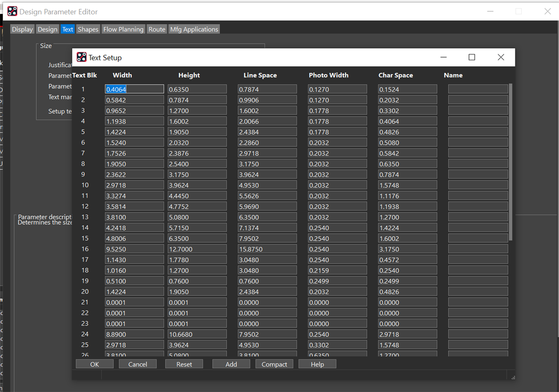The width and height of the screenshot is (559, 392).
Task: Edit Height 0.0001 in row 22
Action: coord(197,313)
